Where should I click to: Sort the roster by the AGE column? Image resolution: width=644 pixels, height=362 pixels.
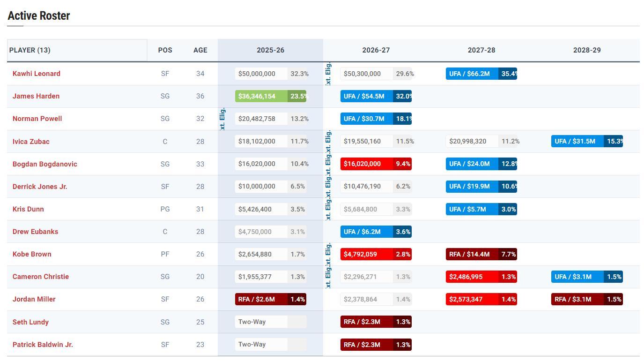(200, 50)
